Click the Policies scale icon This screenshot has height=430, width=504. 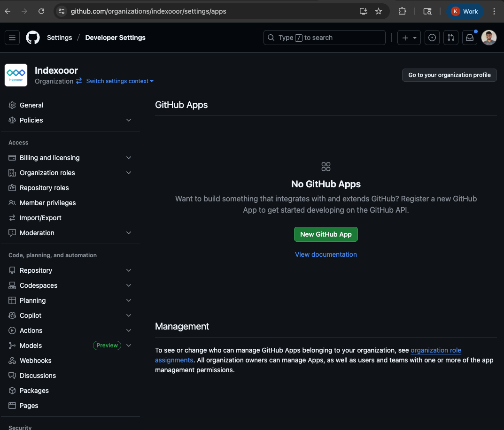(12, 120)
